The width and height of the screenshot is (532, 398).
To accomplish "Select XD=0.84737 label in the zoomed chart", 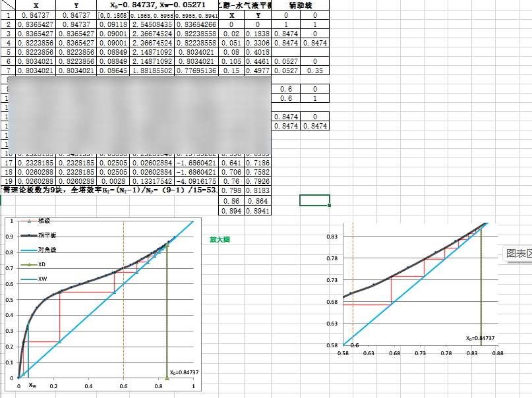I will click(480, 338).
